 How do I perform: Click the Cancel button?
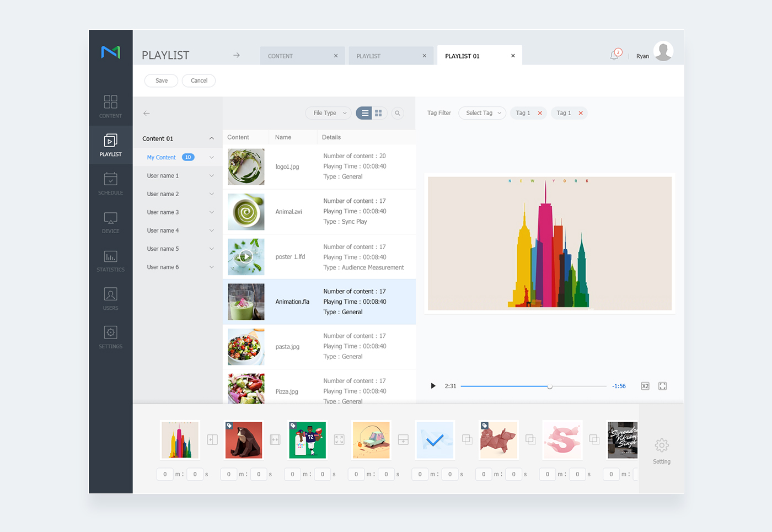coord(199,80)
